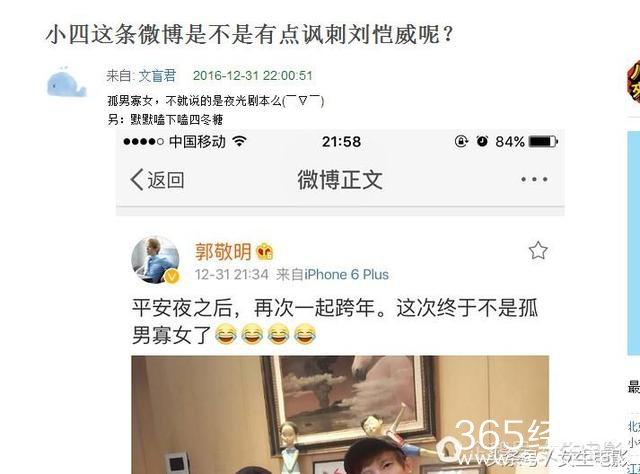The height and width of the screenshot is (474, 640).
Task: Click the light blue sidebar panel at right
Action: tap(633, 243)
